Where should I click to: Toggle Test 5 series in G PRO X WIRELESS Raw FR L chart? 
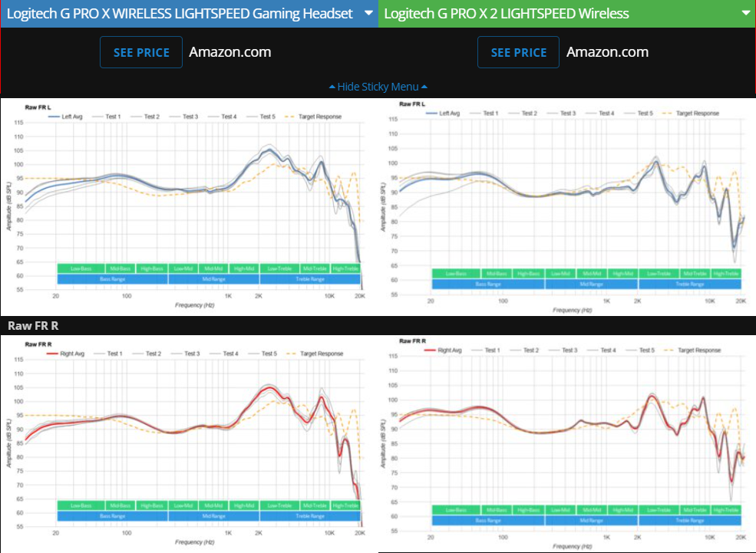[x=260, y=117]
